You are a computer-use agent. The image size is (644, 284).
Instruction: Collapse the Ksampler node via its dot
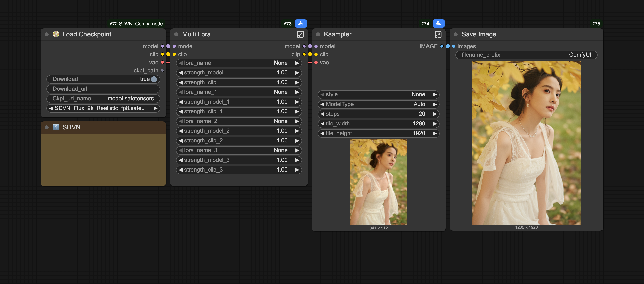pyautogui.click(x=318, y=34)
